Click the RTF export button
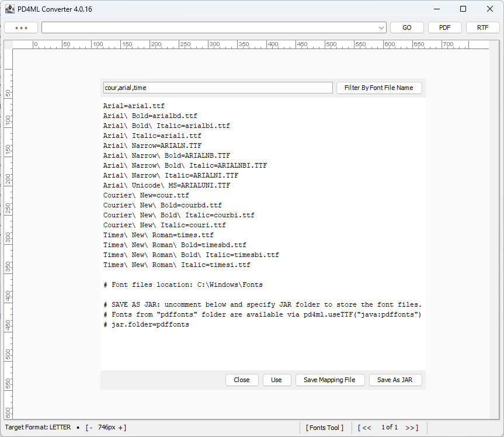 coord(483,27)
